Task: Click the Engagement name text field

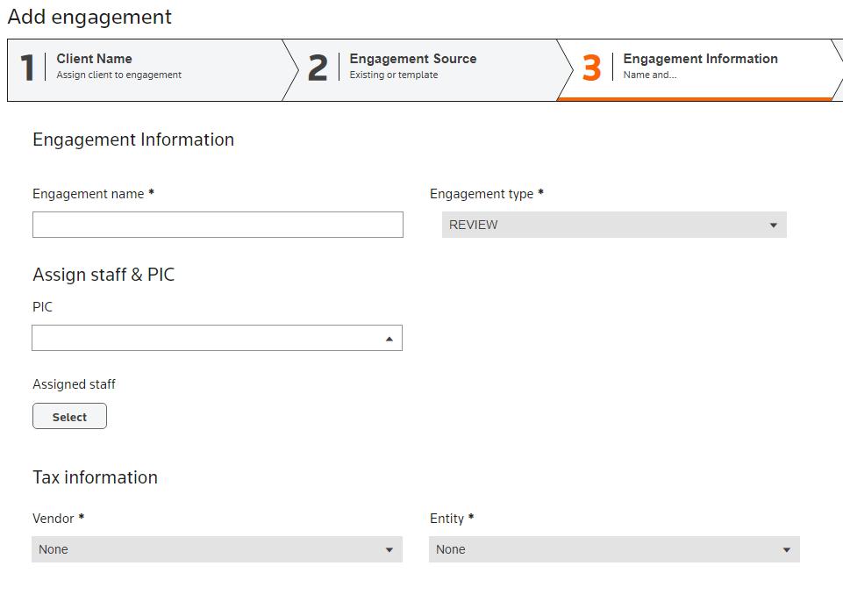Action: (218, 225)
